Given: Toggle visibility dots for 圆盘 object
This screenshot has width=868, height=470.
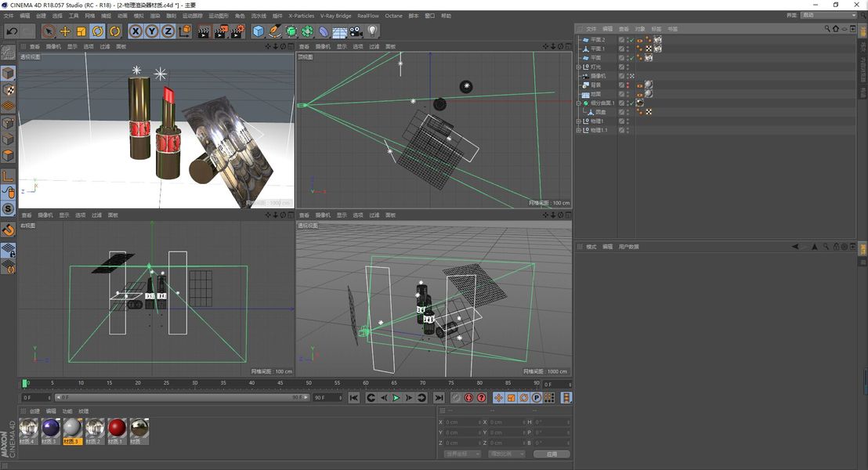Looking at the screenshot, I should coord(627,112).
